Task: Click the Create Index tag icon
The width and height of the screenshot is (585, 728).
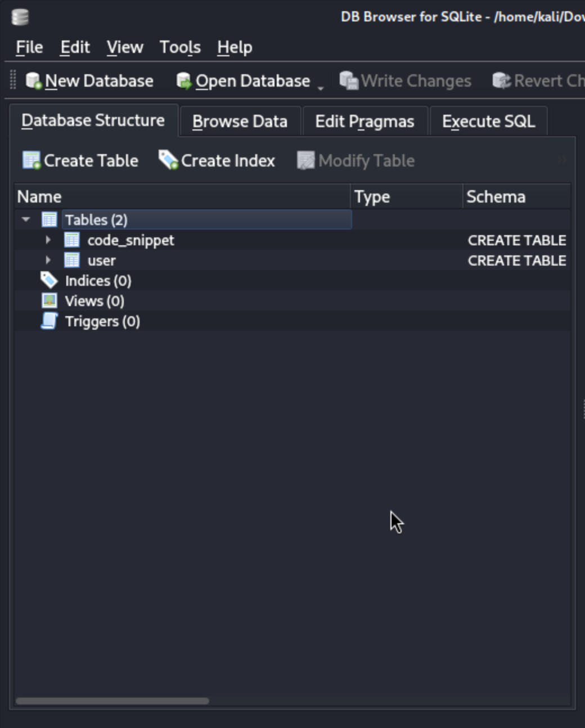Action: click(x=168, y=160)
